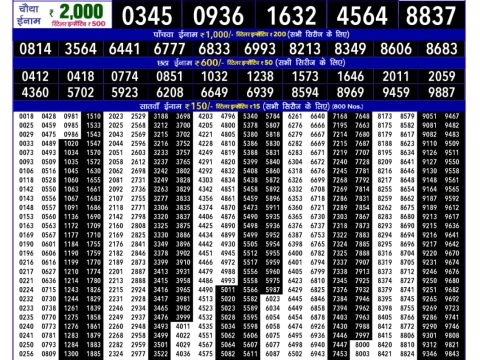Select sixth prize number 0418
The image size is (480, 360).
81,76
